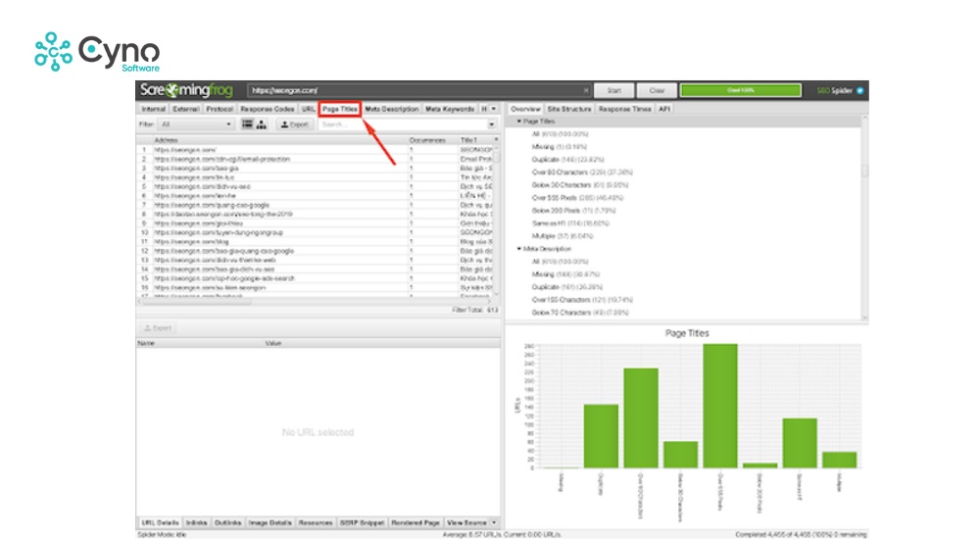980x539 pixels.
Task: Switch to tree view icon
Action: 262,124
